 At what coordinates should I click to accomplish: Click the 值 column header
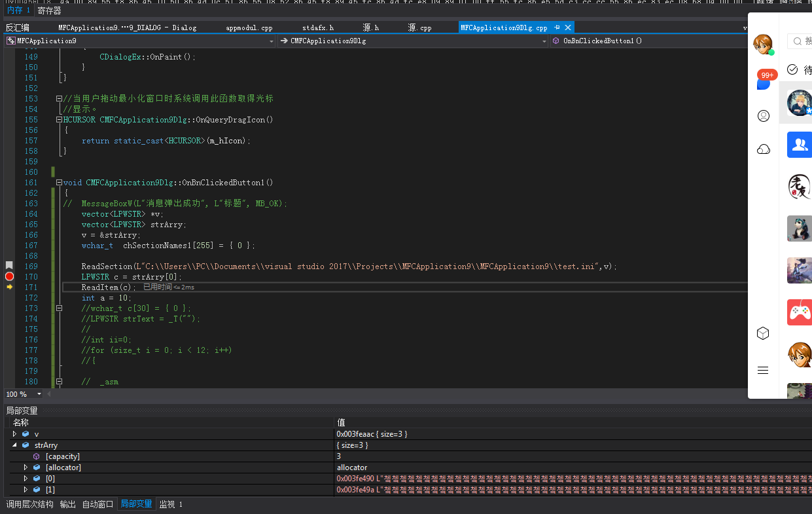(341, 422)
